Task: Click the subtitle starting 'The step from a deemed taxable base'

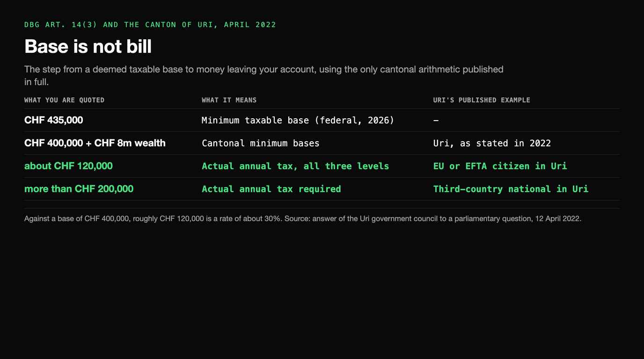Action: [x=264, y=75]
